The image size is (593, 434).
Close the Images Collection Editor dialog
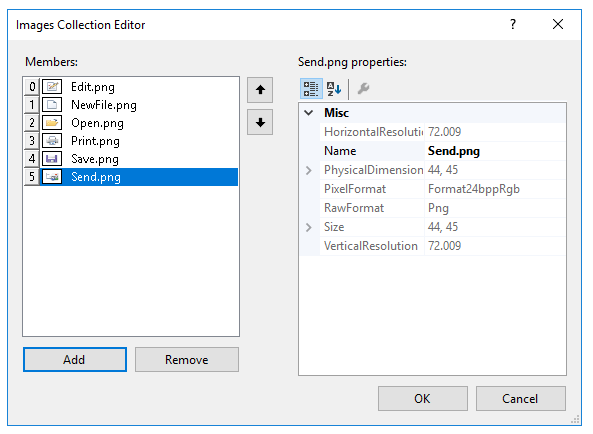pyautogui.click(x=558, y=25)
